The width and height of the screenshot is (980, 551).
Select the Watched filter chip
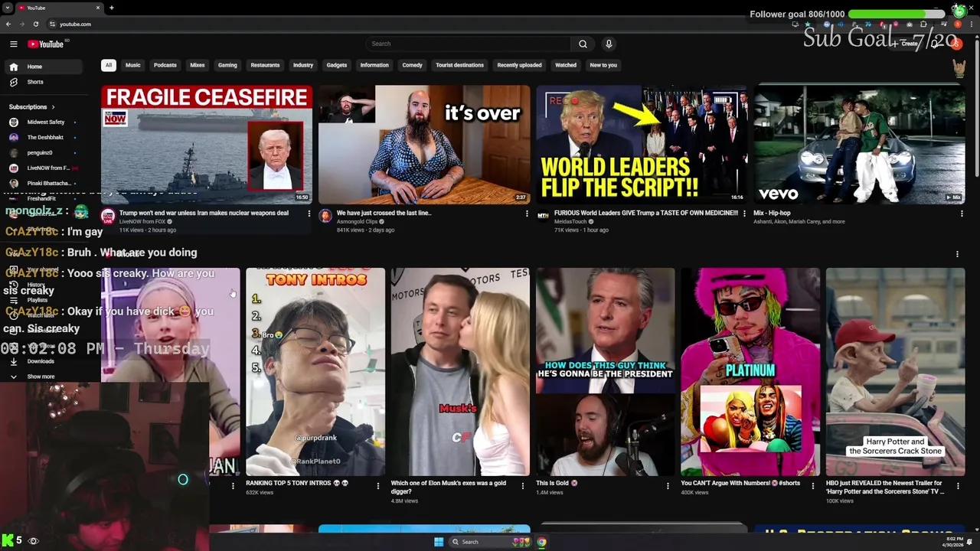(566, 65)
